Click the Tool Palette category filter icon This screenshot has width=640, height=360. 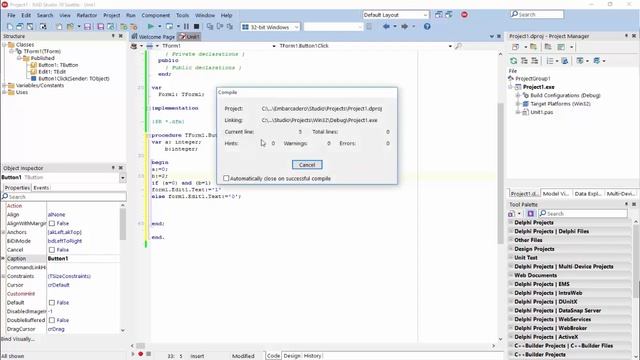point(531,213)
